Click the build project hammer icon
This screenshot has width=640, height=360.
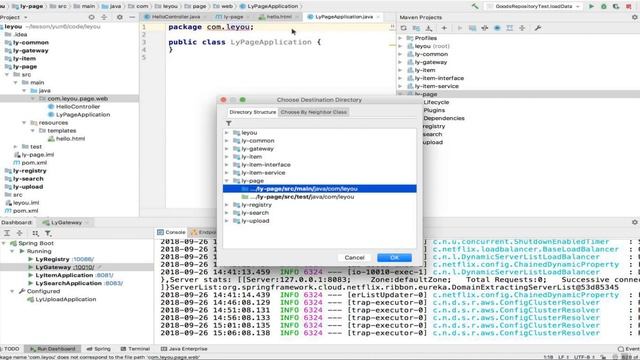pyautogui.click(x=475, y=6)
